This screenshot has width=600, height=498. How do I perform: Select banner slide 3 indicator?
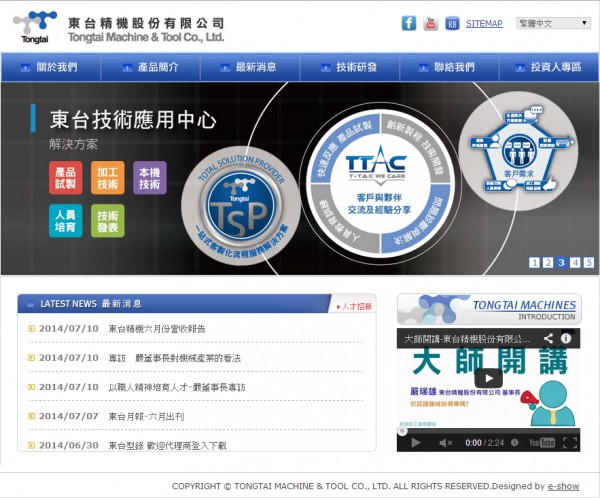coord(561,263)
